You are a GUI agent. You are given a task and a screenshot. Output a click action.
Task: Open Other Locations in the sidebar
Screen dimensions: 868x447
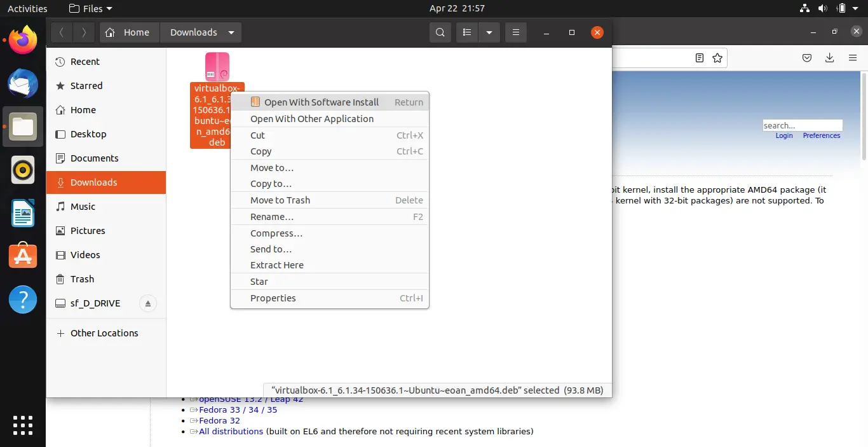(106, 333)
